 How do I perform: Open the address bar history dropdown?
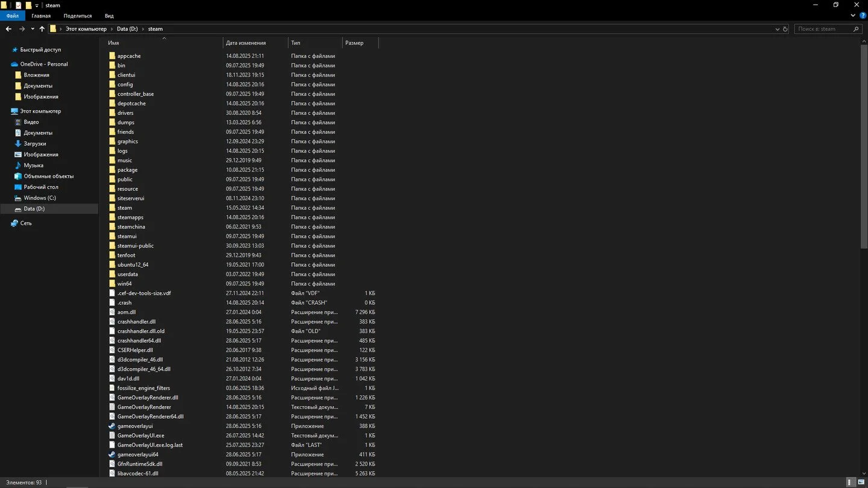(778, 29)
